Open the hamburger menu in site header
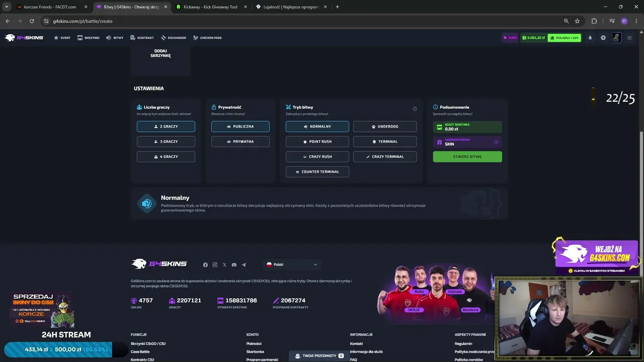This screenshot has width=644, height=362. tap(629, 38)
